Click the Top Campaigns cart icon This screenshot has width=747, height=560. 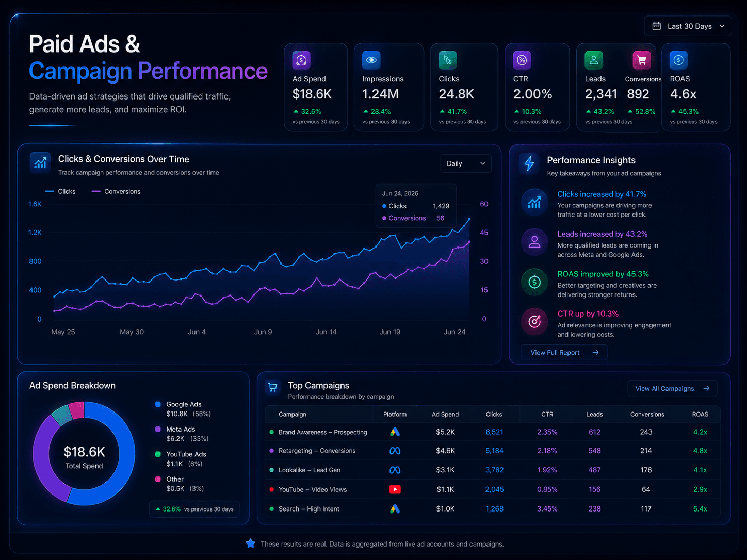[273, 387]
